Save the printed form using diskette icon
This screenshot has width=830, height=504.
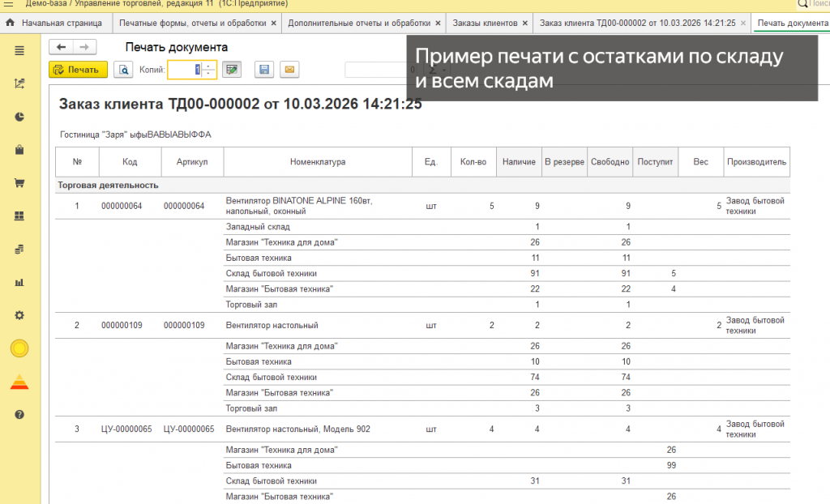click(264, 70)
